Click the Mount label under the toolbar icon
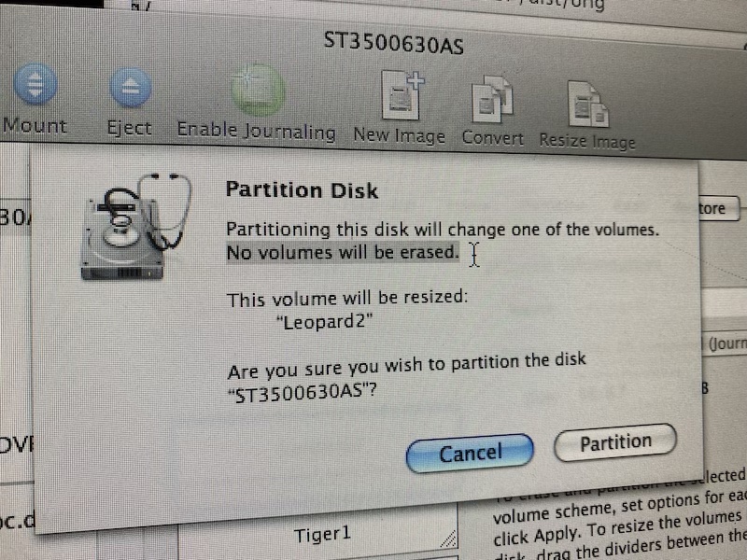 [35, 126]
